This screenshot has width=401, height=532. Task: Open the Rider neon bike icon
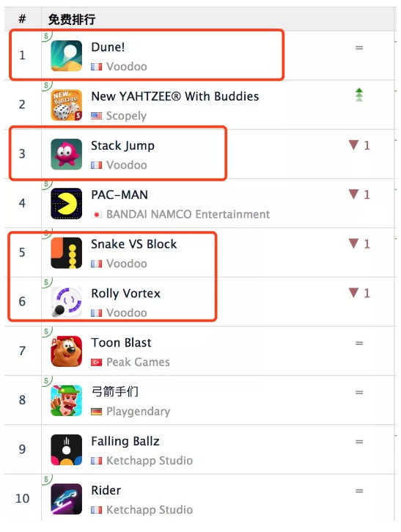point(67,499)
